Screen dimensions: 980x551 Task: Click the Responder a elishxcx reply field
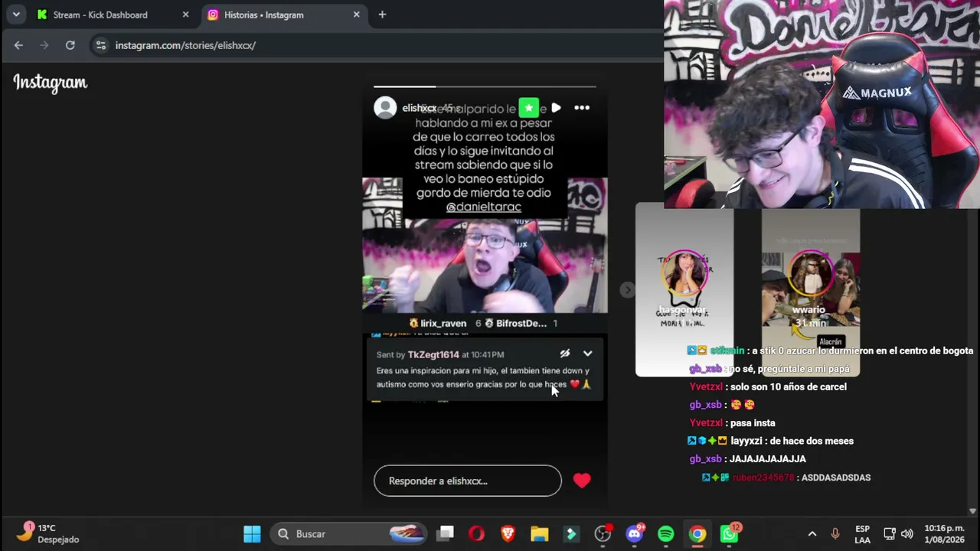click(x=468, y=481)
